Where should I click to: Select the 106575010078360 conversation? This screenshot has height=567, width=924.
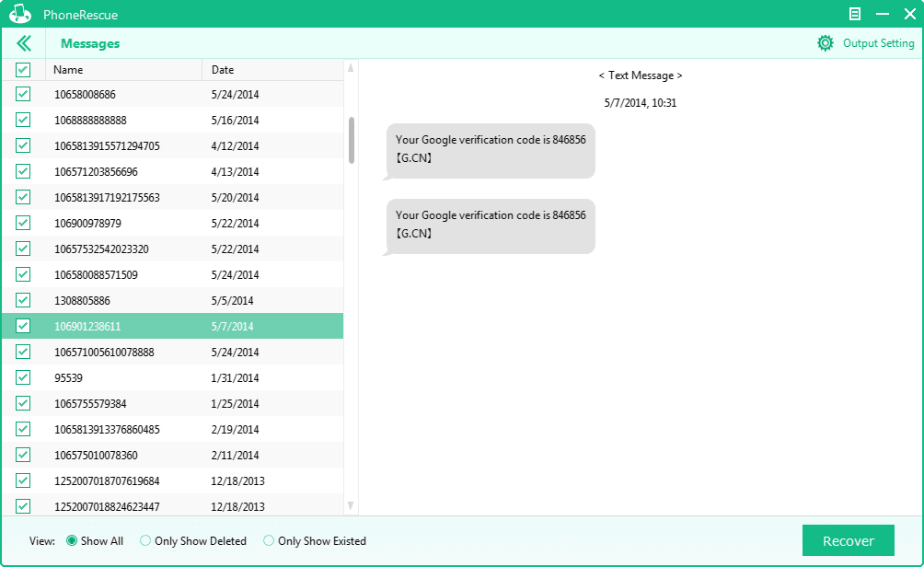[173, 455]
